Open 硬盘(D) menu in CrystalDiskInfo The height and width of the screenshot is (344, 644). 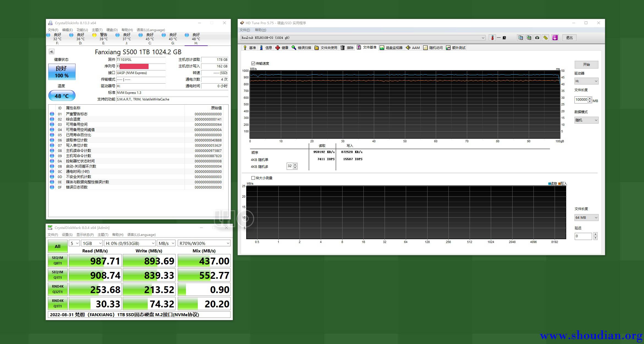tap(112, 30)
